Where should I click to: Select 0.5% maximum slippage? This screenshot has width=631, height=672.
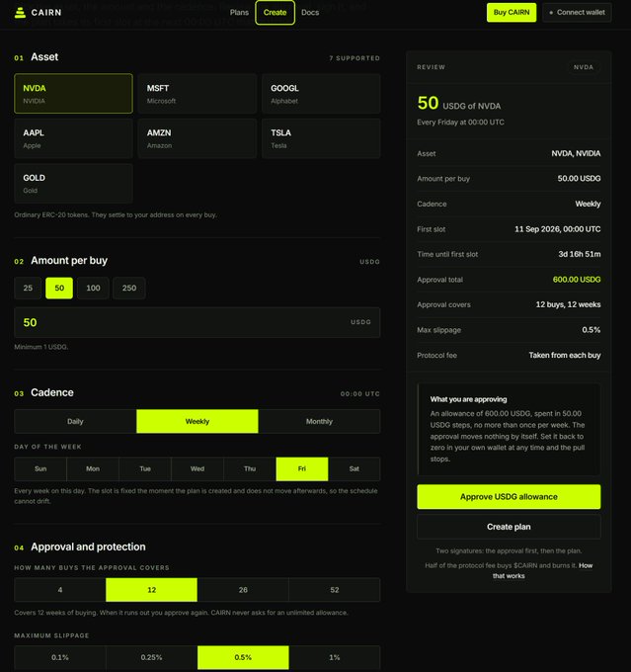pyautogui.click(x=243, y=657)
